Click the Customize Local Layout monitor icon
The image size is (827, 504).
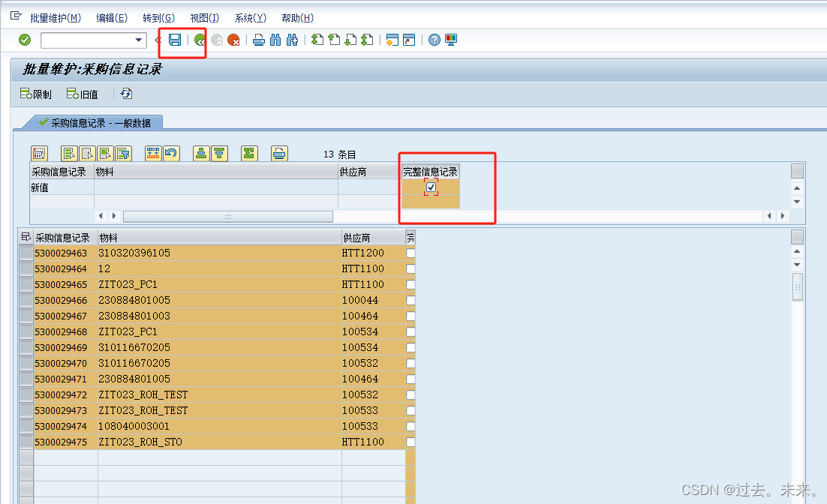451,40
